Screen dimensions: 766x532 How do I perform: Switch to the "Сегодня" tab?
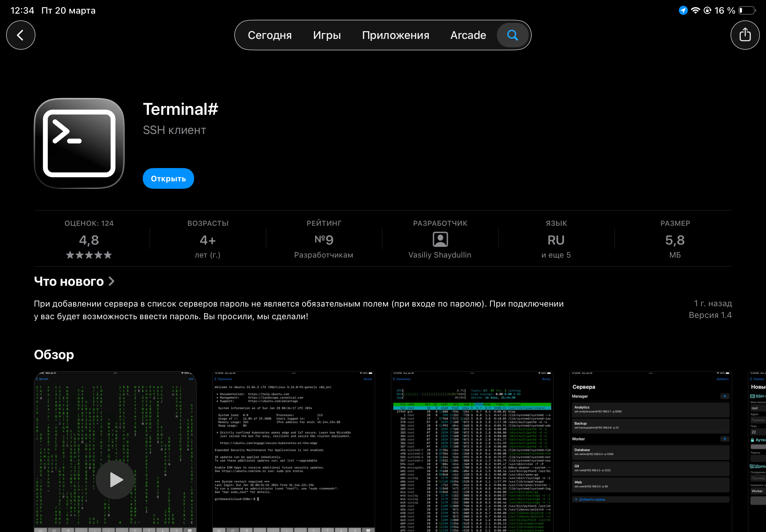pyautogui.click(x=269, y=35)
